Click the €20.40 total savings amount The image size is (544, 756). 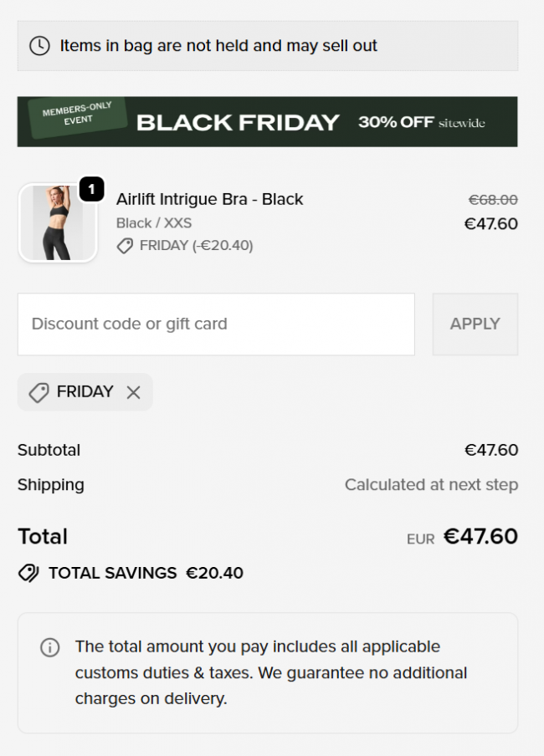pos(214,573)
